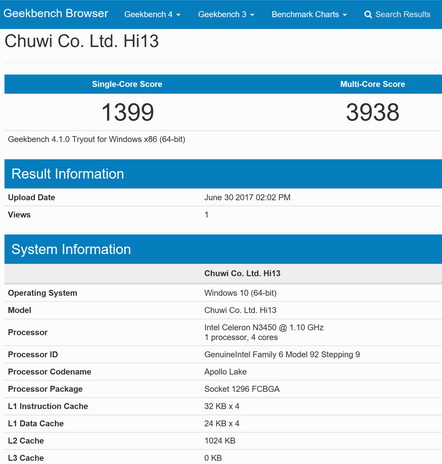Select the Apollo Lake codename value
The image size is (442, 464).
pyautogui.click(x=225, y=372)
